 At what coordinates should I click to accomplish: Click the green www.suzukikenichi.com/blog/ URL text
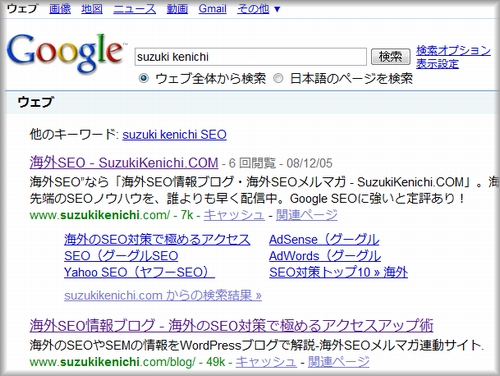113,362
